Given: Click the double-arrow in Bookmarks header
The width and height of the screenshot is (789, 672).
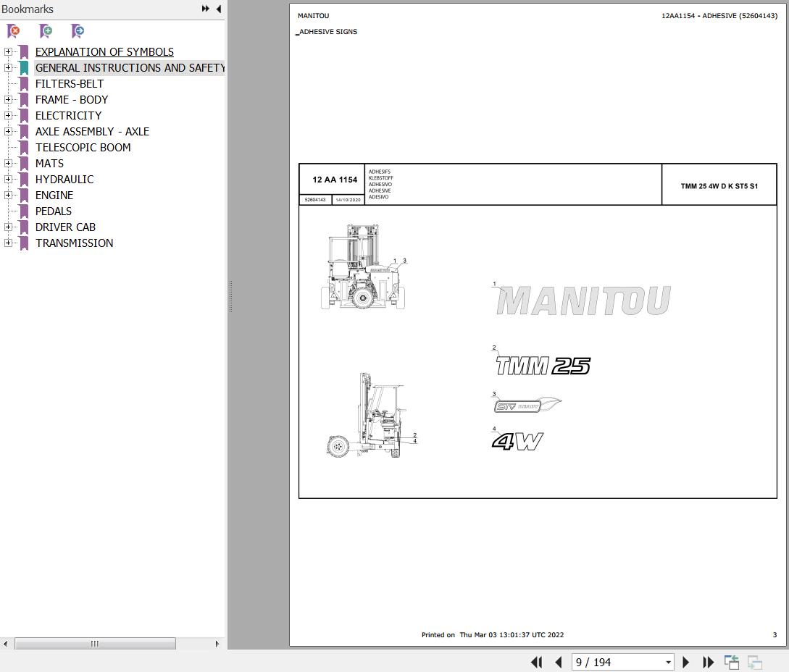Looking at the screenshot, I should [205, 9].
